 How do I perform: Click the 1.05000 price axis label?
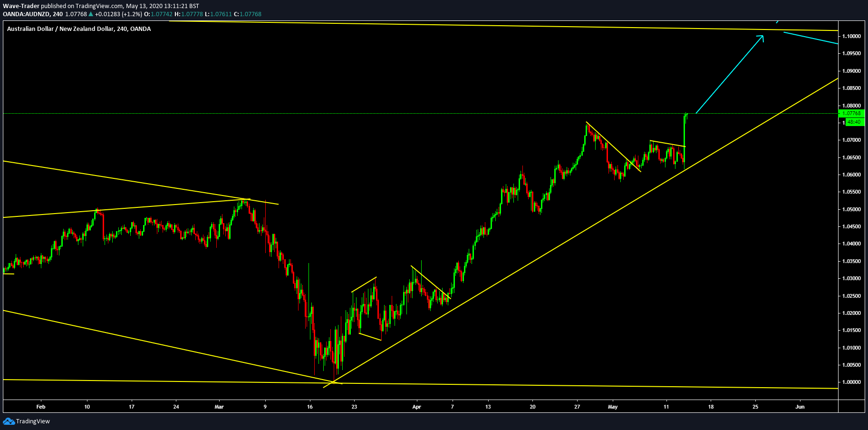(x=851, y=209)
